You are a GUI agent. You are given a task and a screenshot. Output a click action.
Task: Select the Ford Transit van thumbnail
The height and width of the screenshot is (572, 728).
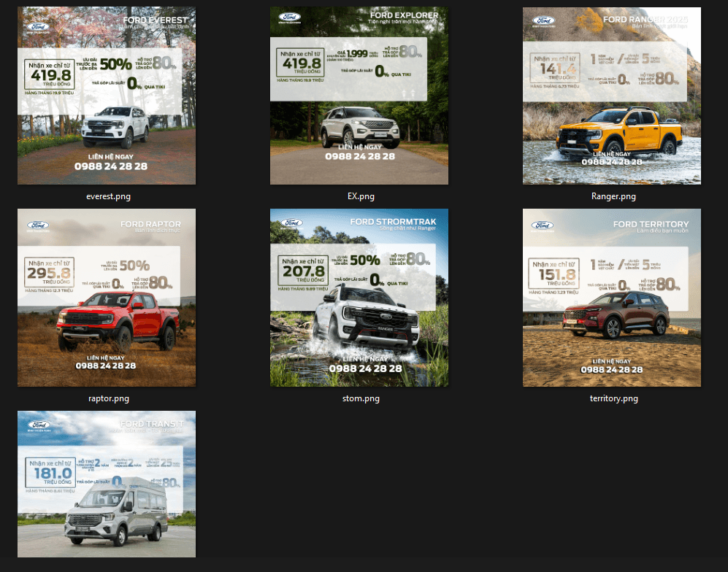(107, 484)
